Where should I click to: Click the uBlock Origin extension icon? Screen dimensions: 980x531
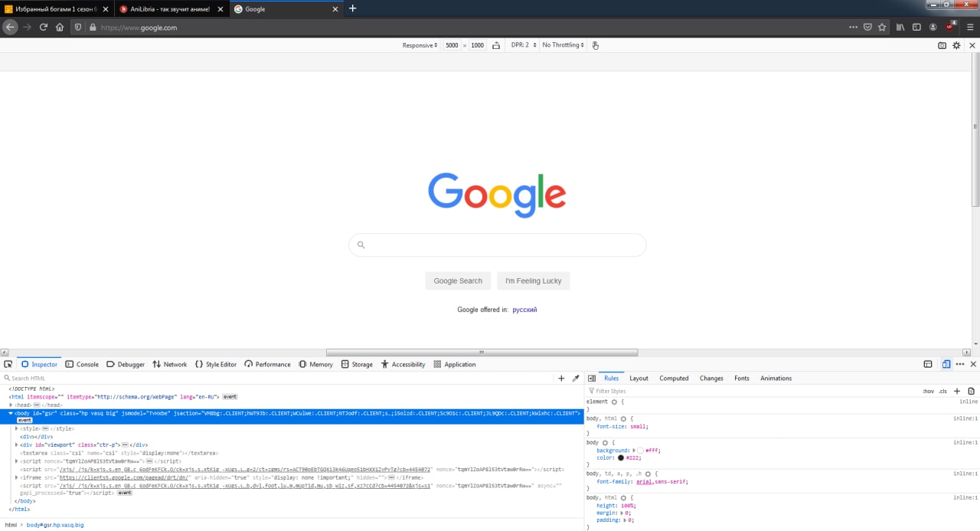click(x=950, y=27)
